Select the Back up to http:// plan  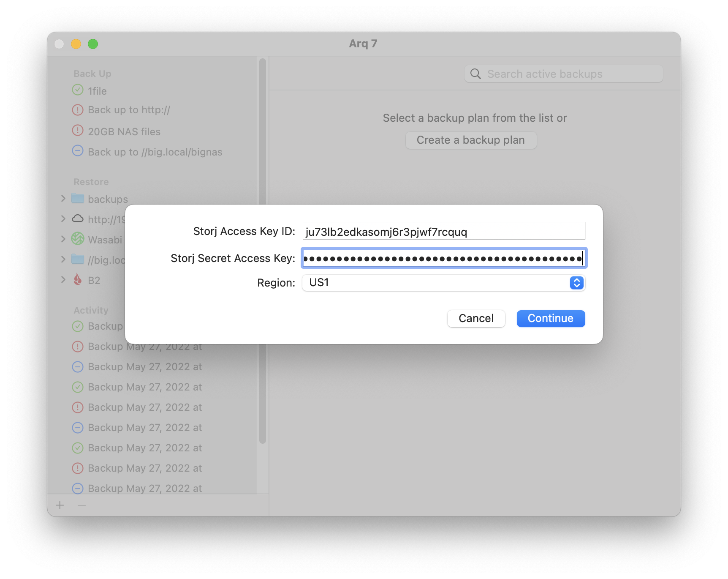click(x=129, y=110)
